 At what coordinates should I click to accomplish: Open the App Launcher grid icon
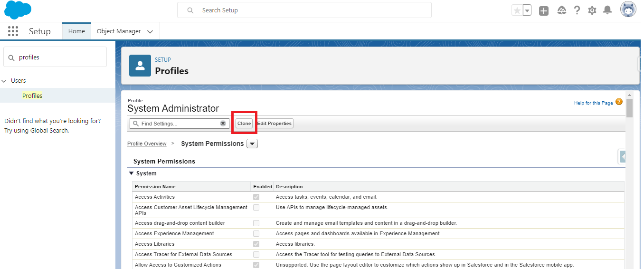(x=13, y=31)
